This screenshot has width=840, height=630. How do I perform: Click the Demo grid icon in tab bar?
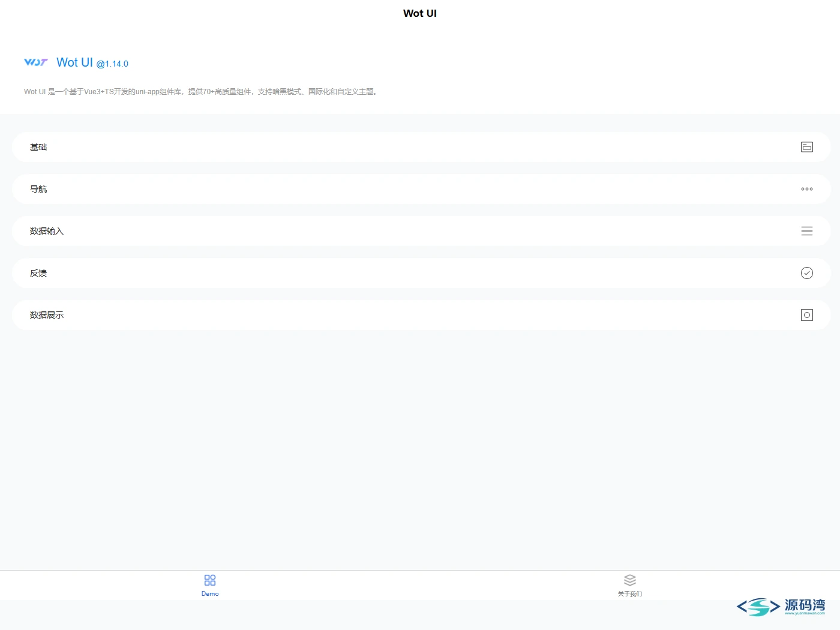pyautogui.click(x=210, y=580)
